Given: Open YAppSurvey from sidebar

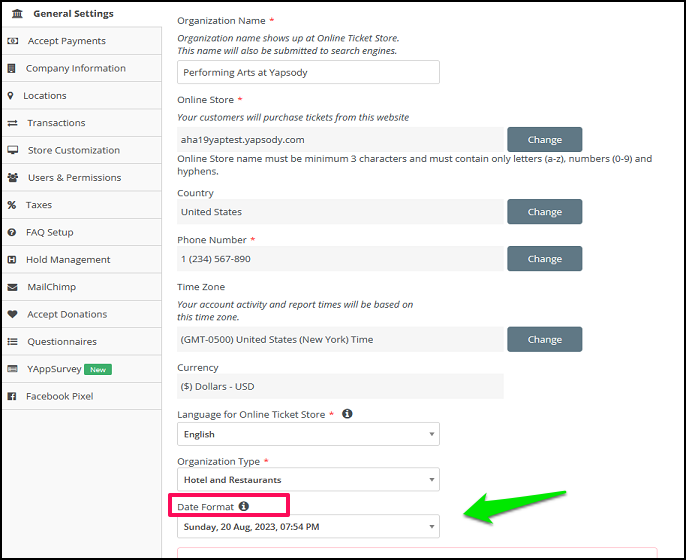Looking at the screenshot, I should tap(82, 369).
